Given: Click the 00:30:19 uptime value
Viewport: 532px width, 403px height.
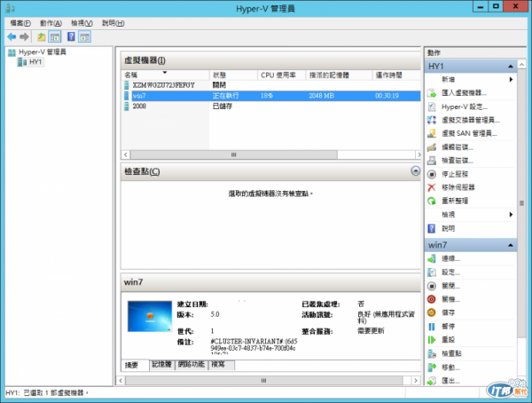Looking at the screenshot, I should [387, 96].
